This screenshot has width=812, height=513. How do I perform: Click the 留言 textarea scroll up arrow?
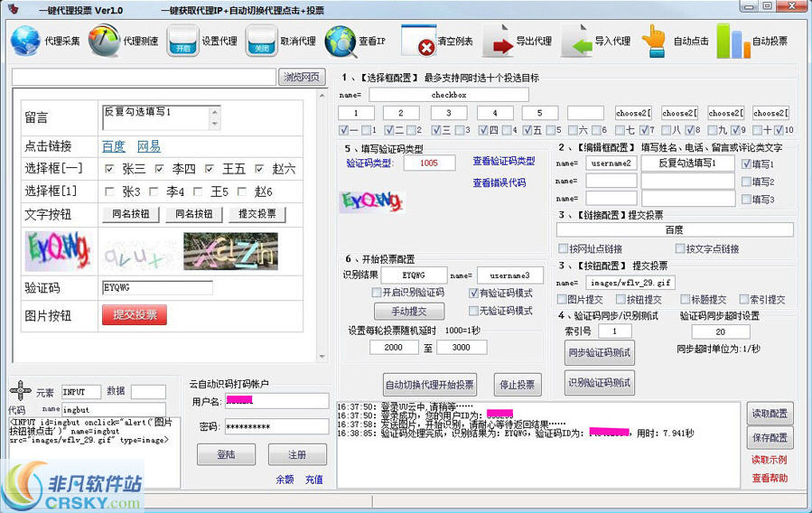tap(215, 111)
